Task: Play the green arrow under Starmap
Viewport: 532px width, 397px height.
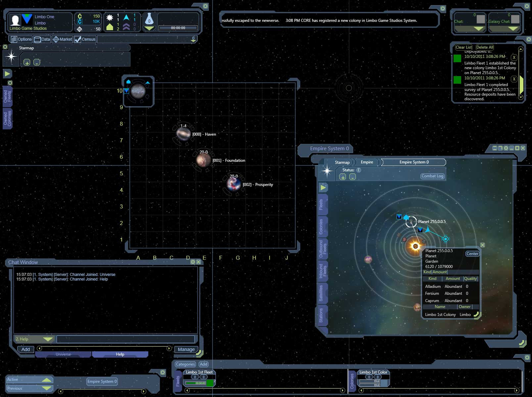Action: 7,73
